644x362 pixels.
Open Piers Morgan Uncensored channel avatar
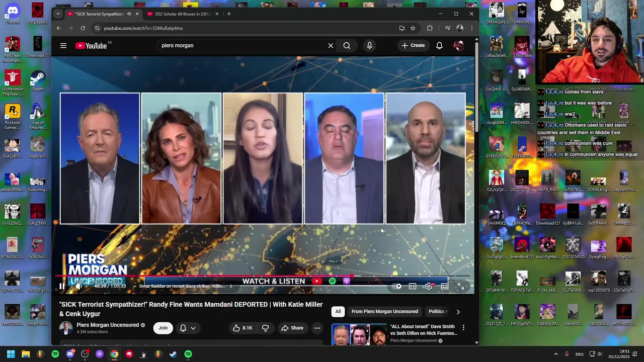(66, 328)
